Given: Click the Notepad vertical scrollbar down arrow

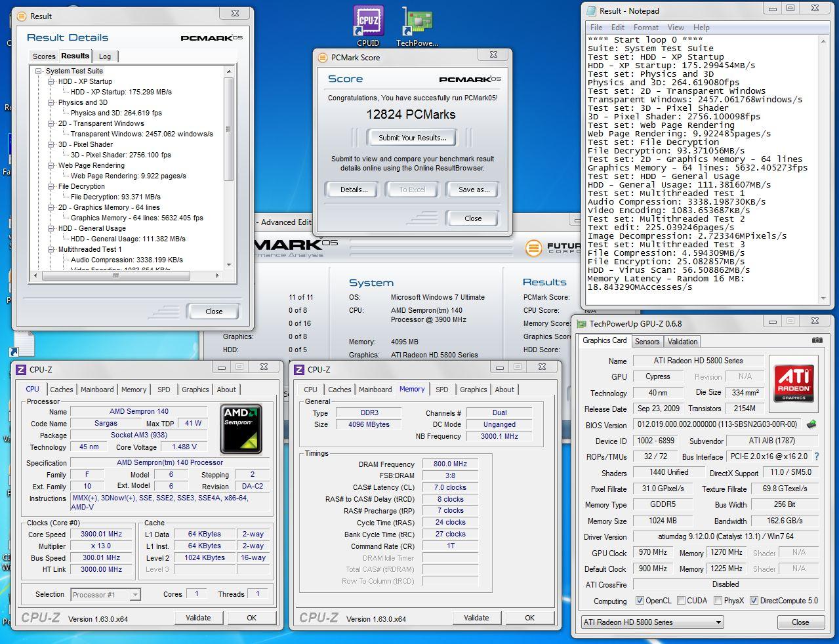Looking at the screenshot, I should [x=824, y=298].
